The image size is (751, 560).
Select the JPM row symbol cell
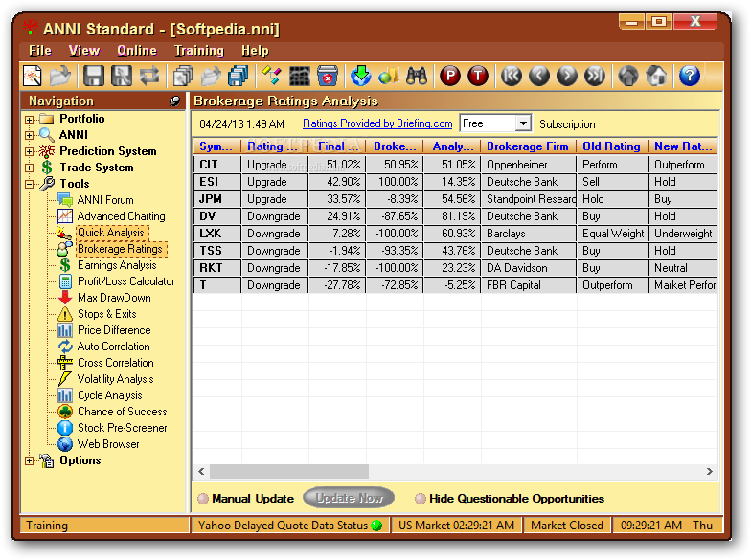(217, 199)
